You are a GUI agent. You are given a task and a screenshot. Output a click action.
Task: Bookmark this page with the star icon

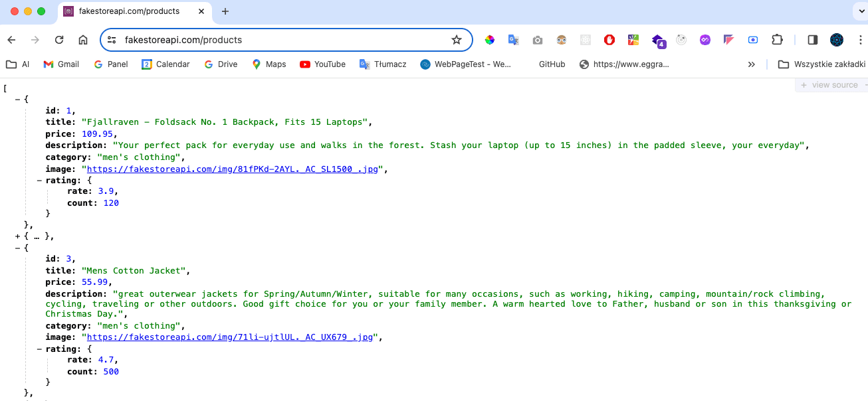tap(457, 40)
